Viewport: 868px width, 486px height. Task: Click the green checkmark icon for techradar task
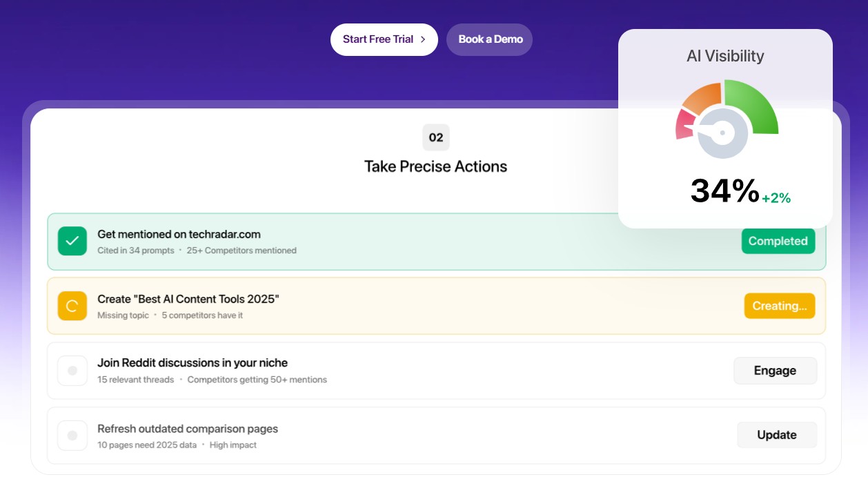point(72,241)
